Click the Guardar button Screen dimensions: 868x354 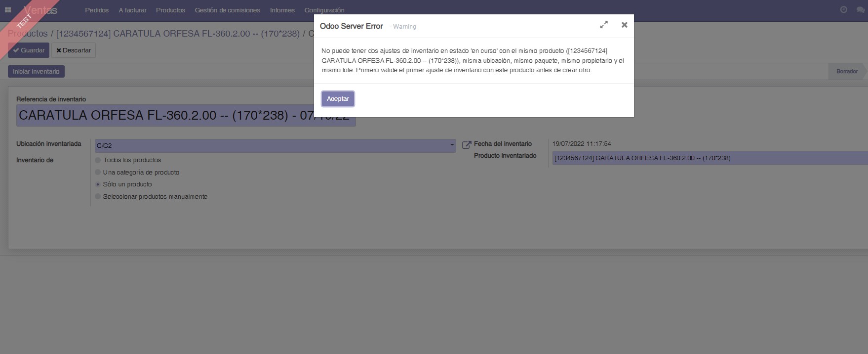pos(29,50)
